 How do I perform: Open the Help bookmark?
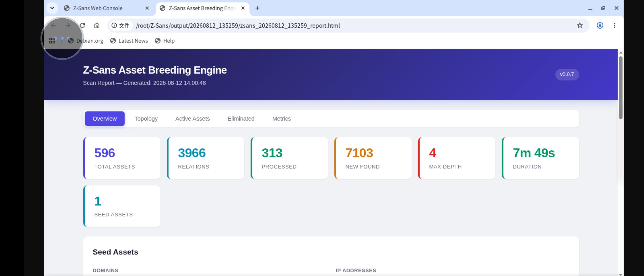pyautogui.click(x=165, y=41)
